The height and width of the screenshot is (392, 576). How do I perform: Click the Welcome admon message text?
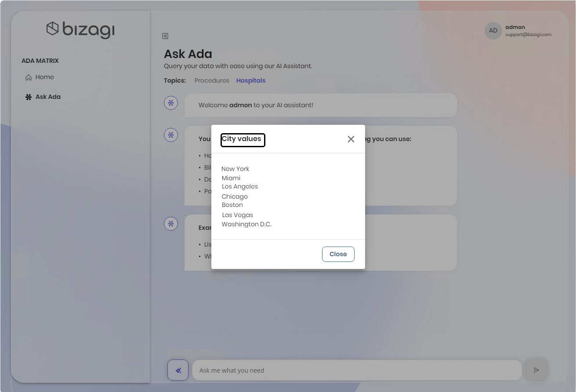[256, 105]
